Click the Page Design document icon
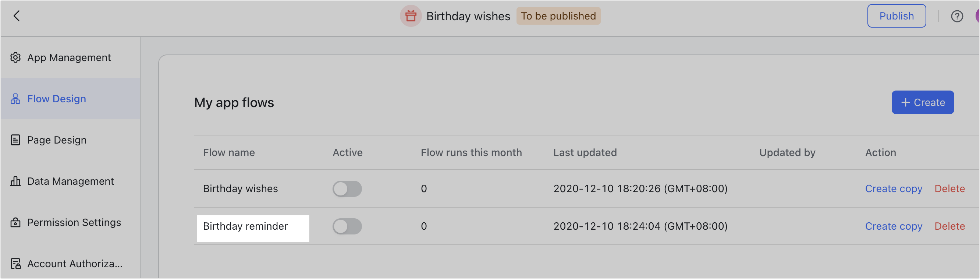This screenshot has height=279, width=980. pos(15,140)
